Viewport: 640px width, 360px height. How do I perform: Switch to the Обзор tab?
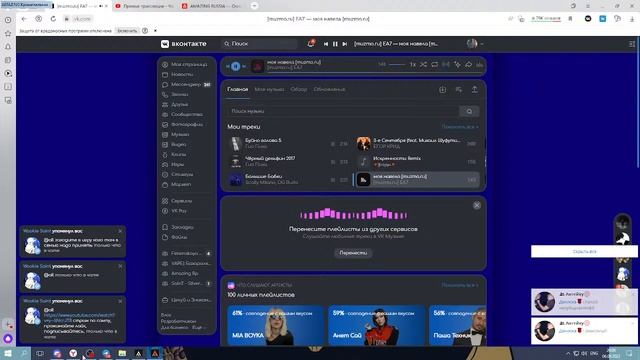[x=298, y=89]
